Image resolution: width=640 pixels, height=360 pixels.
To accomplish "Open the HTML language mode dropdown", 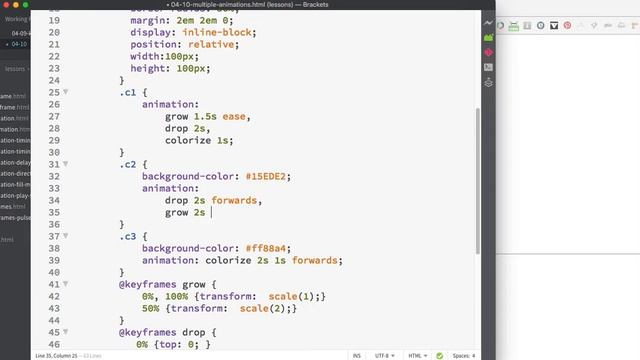I will coord(418,356).
